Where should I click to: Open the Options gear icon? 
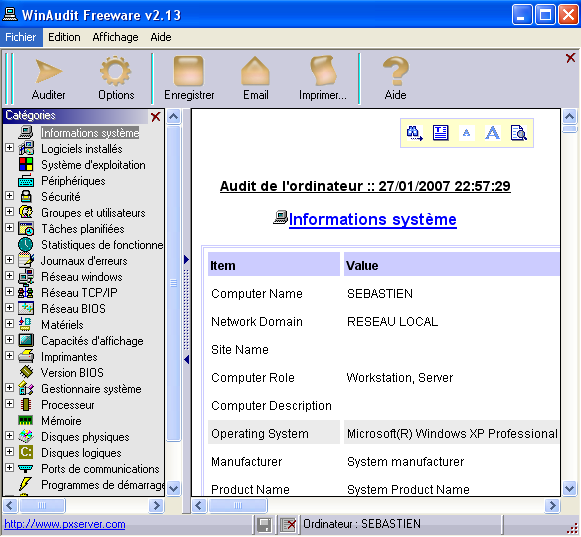click(116, 79)
